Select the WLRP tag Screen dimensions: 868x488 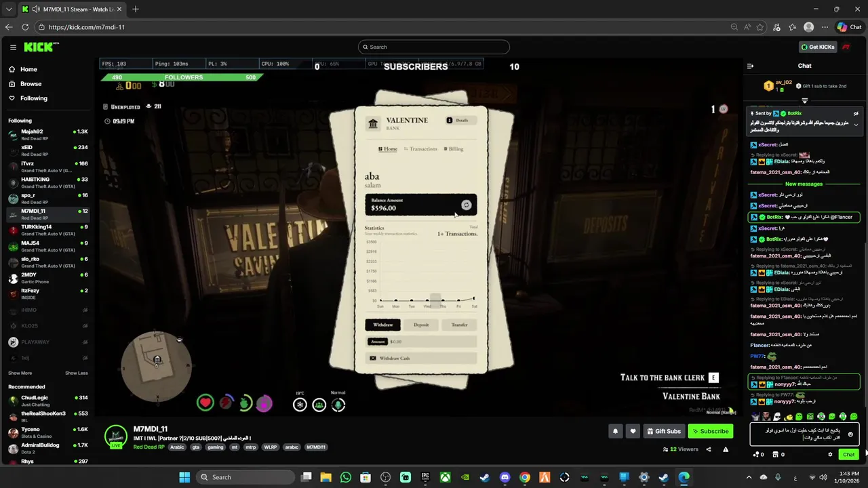[271, 447]
